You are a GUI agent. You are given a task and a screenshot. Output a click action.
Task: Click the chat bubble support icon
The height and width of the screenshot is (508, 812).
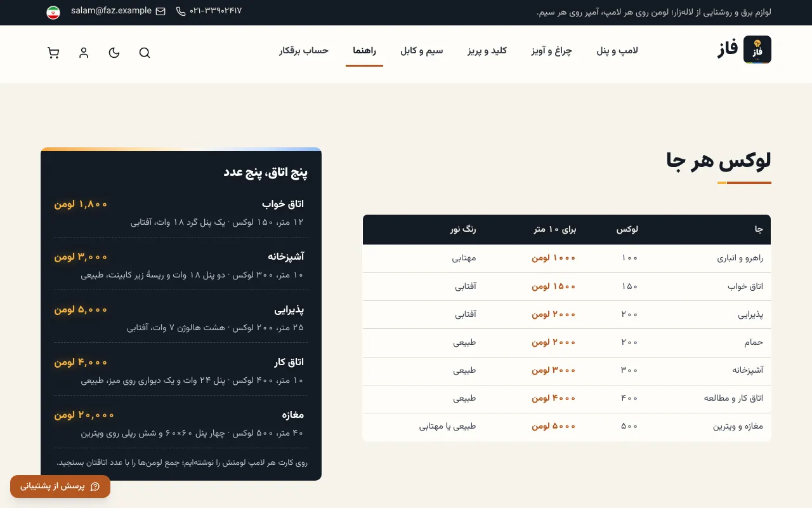pyautogui.click(x=95, y=486)
